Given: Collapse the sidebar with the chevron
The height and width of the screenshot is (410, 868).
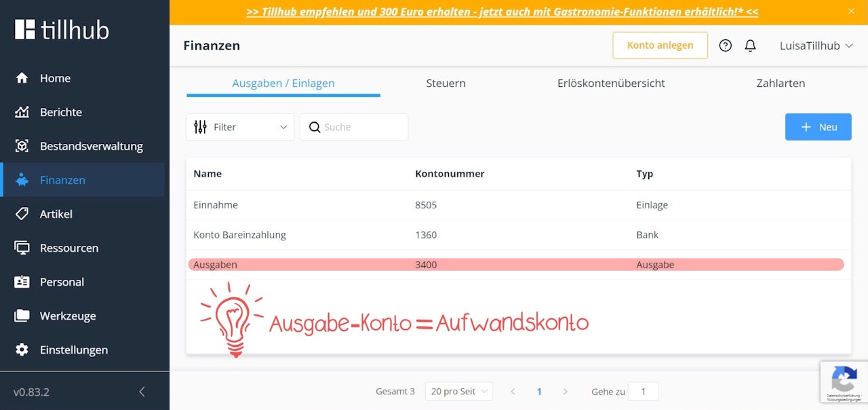Looking at the screenshot, I should (x=142, y=392).
